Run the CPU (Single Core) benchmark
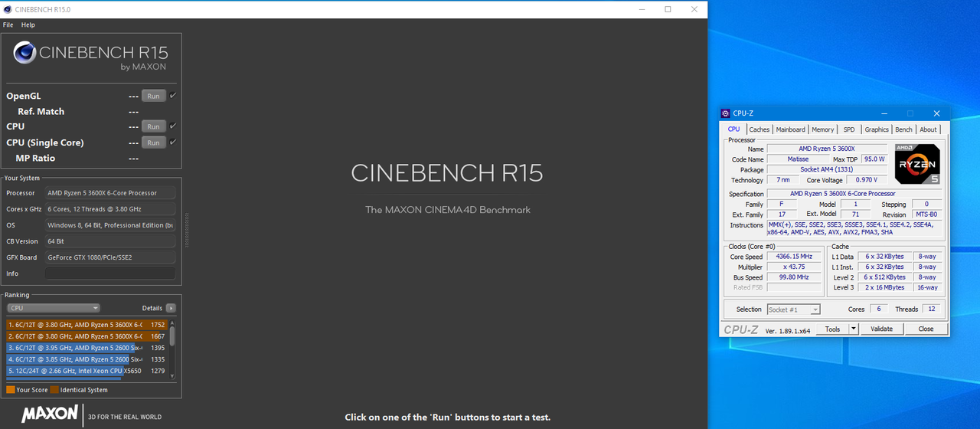 pos(154,142)
